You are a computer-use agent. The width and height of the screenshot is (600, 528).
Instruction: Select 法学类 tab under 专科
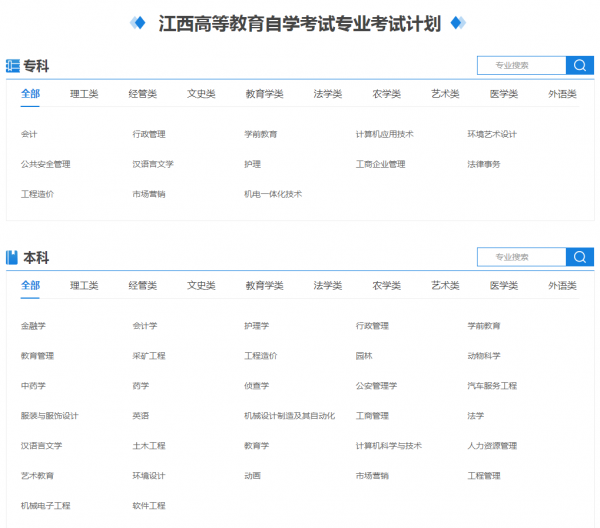(x=328, y=94)
